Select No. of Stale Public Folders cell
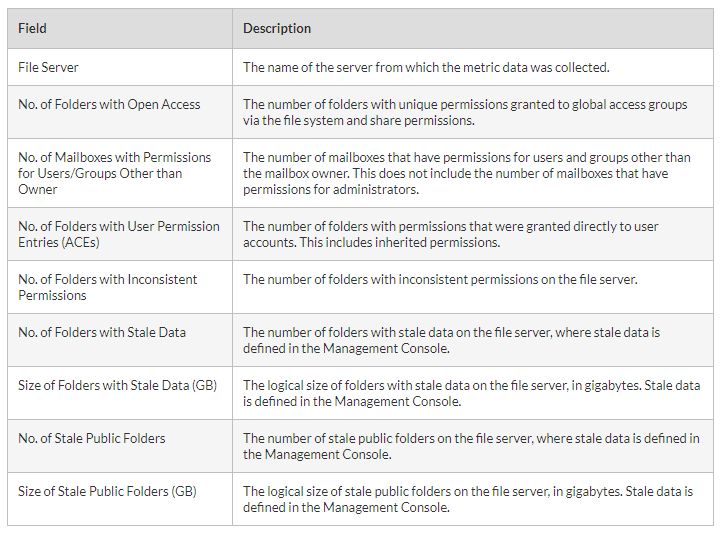Viewport: 722px width, 533px height. coord(92,438)
